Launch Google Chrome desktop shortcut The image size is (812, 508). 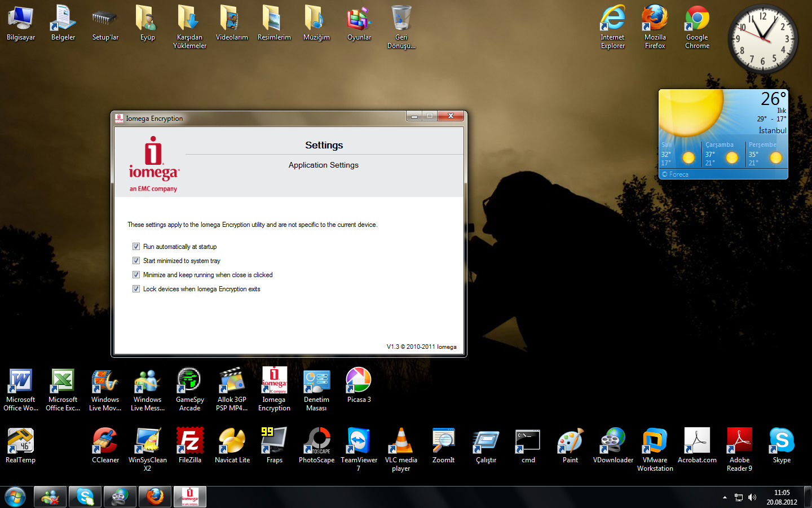tap(697, 27)
